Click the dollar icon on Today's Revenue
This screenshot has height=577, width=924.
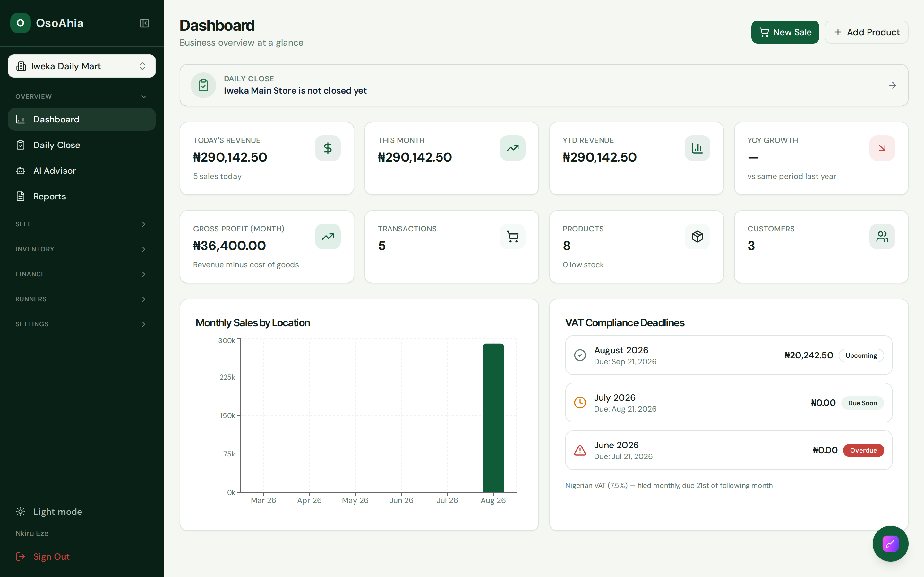click(x=328, y=148)
